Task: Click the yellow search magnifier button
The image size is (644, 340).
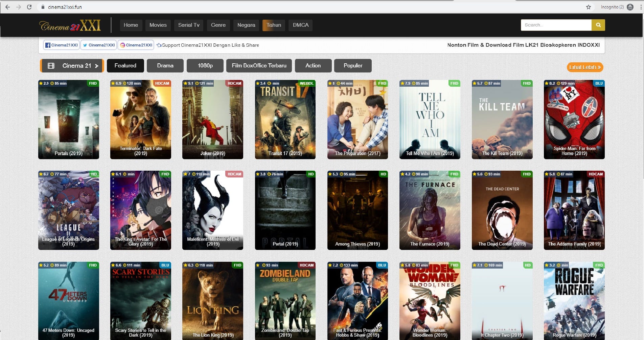Action: click(x=598, y=25)
